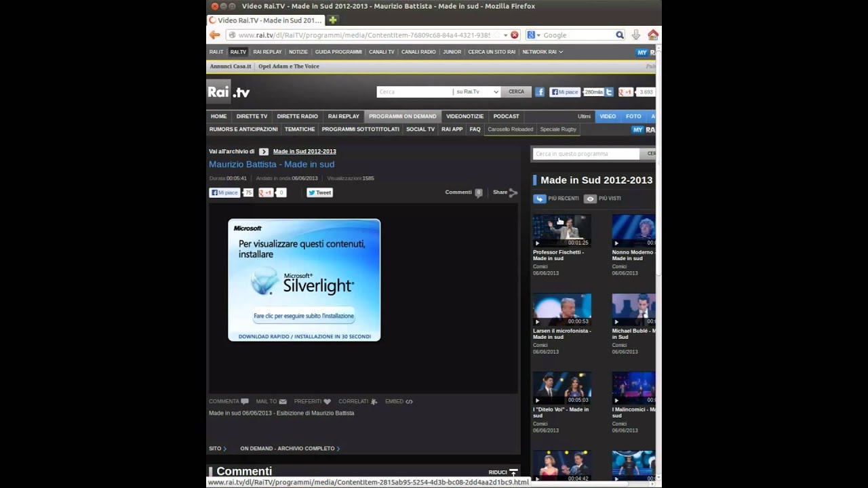Screen dimensions: 868x488
Task: Open Rai.tv Facebook page icon in header
Action: (x=540, y=92)
